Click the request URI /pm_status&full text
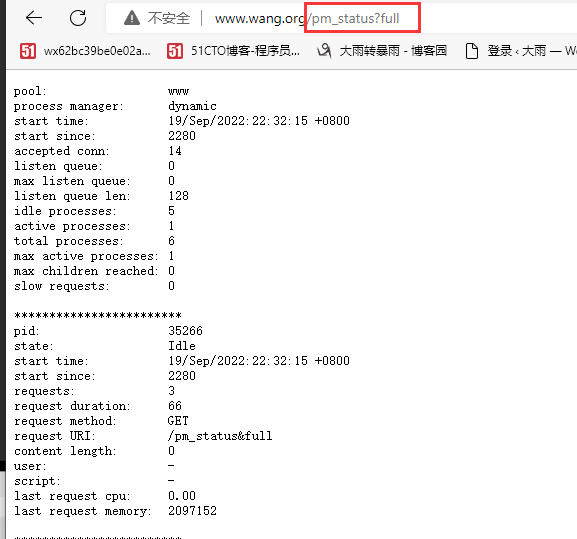577x539 pixels. pyautogui.click(x=220, y=436)
